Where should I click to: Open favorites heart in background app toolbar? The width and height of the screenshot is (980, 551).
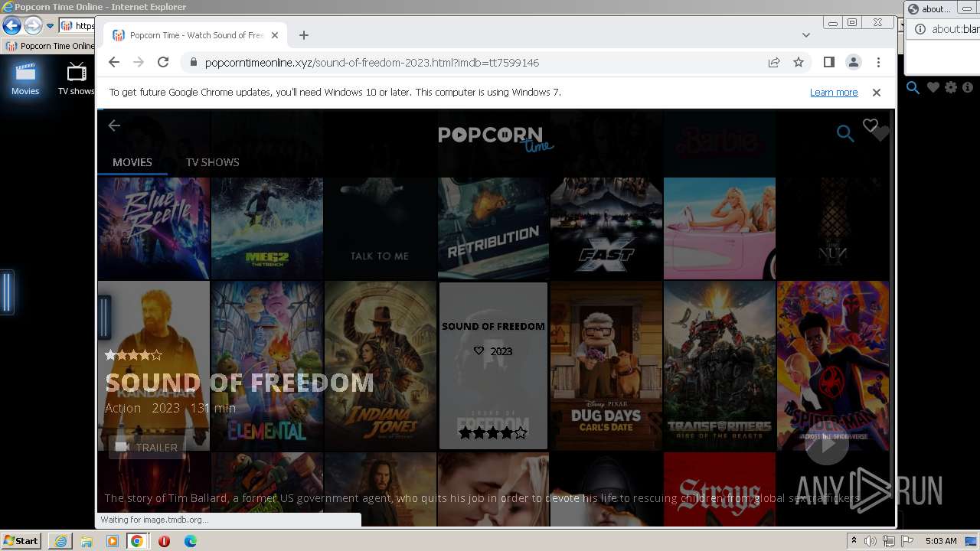click(x=933, y=88)
